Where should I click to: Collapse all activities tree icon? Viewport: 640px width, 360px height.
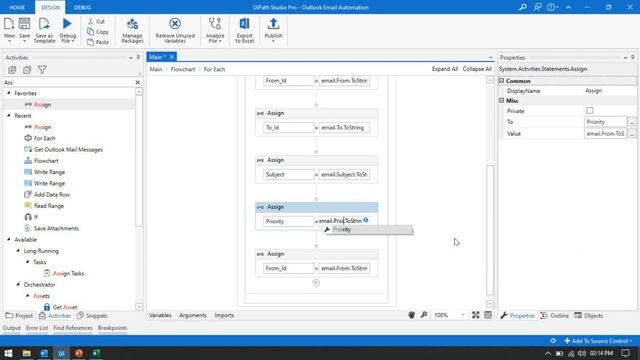(27, 70)
